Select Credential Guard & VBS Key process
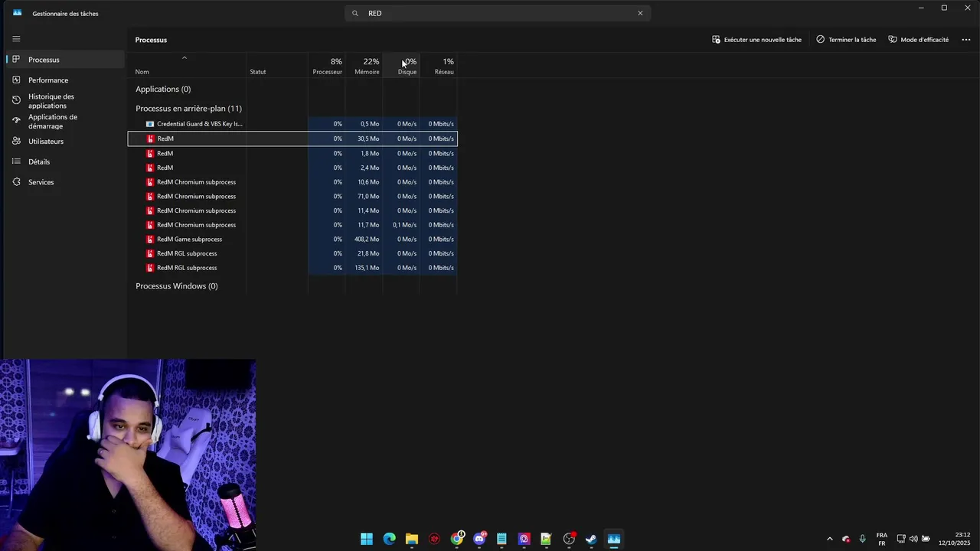The image size is (980, 551). (292, 124)
